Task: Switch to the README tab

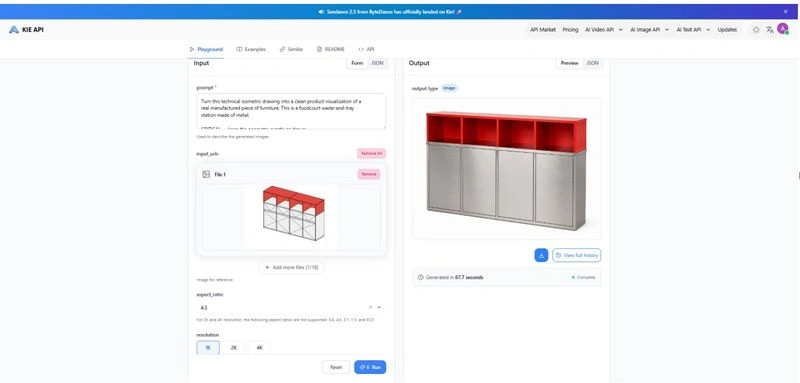Action: [x=331, y=49]
